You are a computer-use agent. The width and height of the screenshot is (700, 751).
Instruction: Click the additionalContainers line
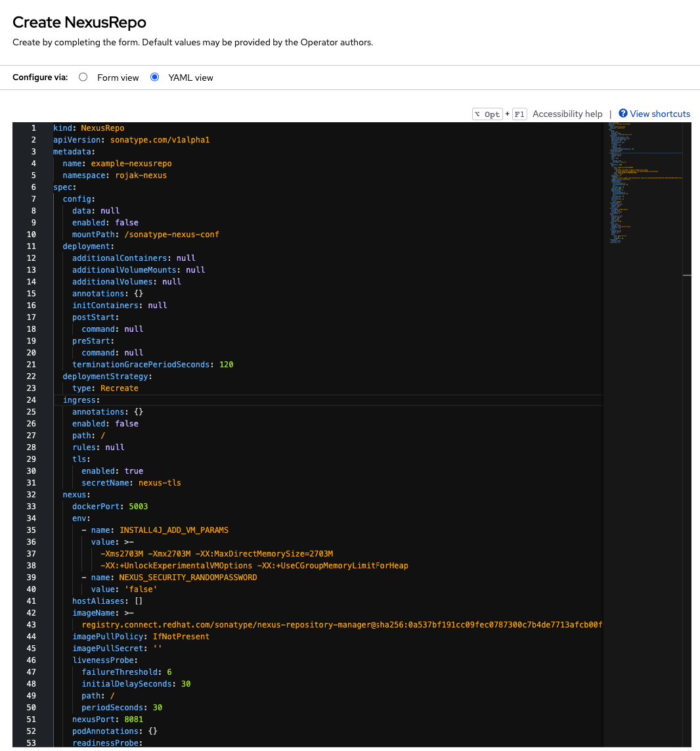[x=133, y=258]
